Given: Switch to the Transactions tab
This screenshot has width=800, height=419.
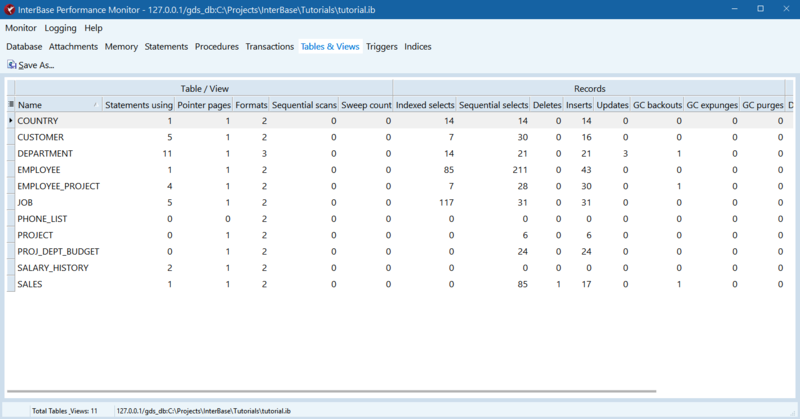Looking at the screenshot, I should 270,46.
